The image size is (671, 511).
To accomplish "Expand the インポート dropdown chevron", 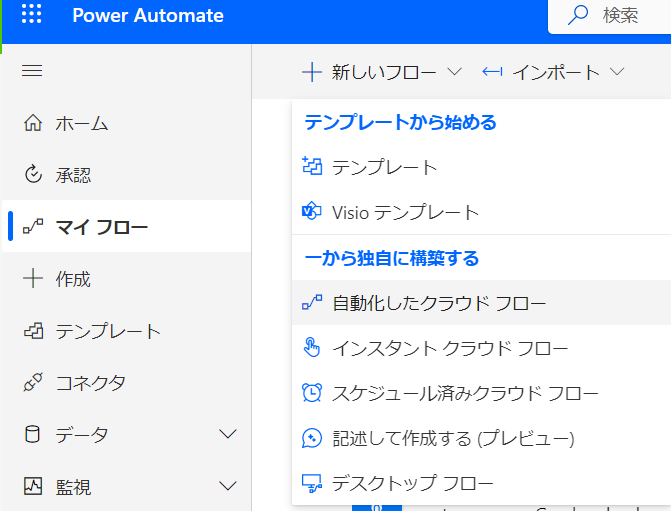I will tap(617, 71).
